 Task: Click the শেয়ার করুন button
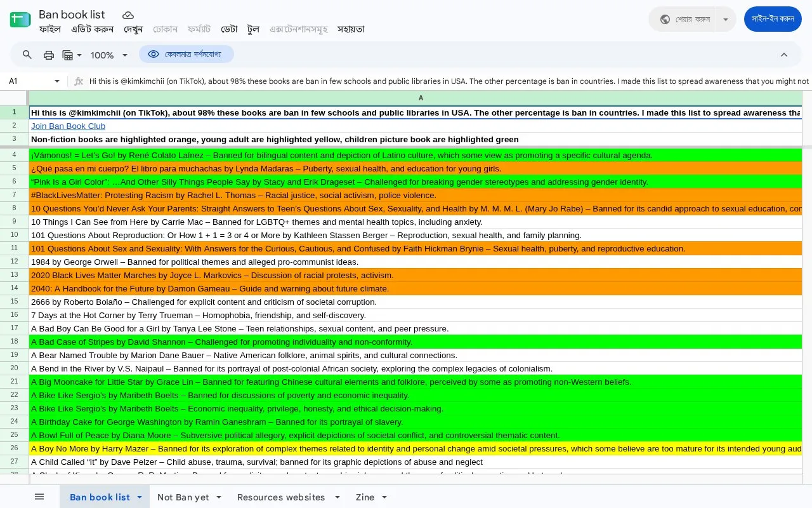[682, 19]
